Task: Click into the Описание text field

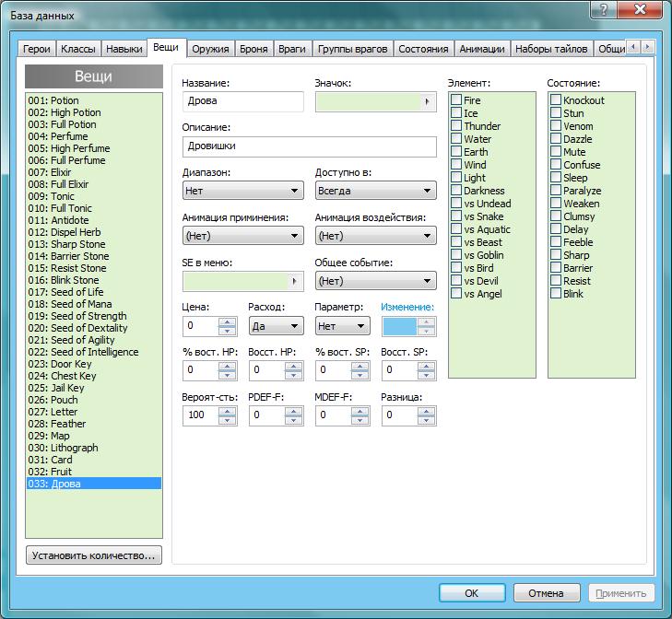Action: coord(309,146)
